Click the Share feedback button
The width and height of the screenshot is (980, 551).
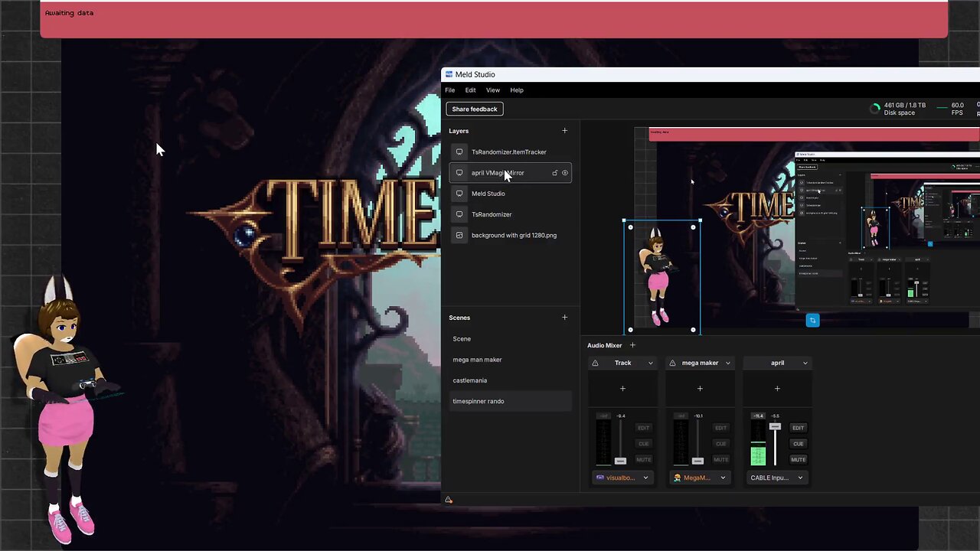pos(475,109)
